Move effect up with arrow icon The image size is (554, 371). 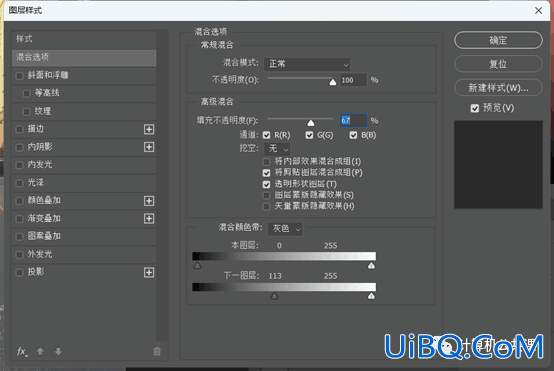pos(40,351)
